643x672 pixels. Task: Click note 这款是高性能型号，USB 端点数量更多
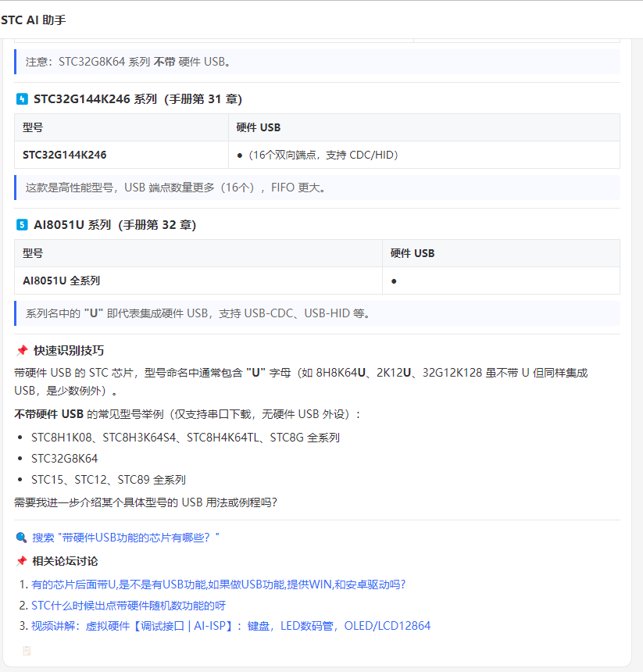(317, 188)
